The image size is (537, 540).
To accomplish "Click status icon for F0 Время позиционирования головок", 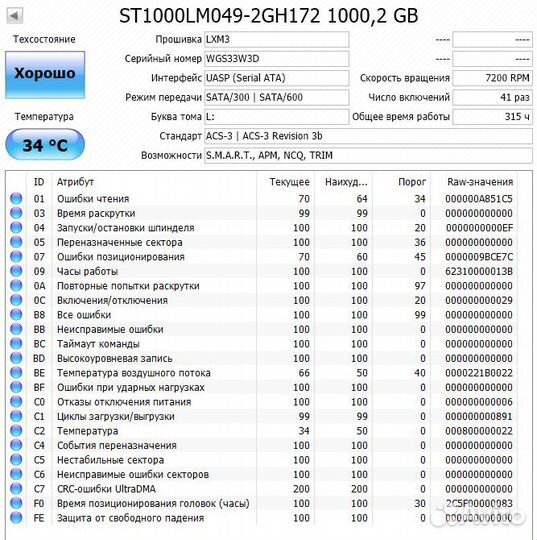I will [x=16, y=503].
